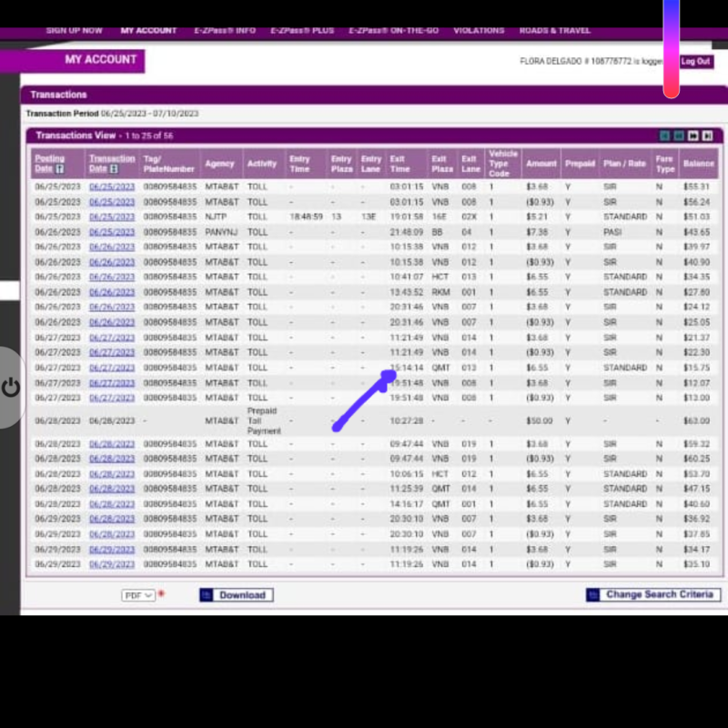Click the Transactions section heading
The image size is (728, 728).
(x=58, y=95)
